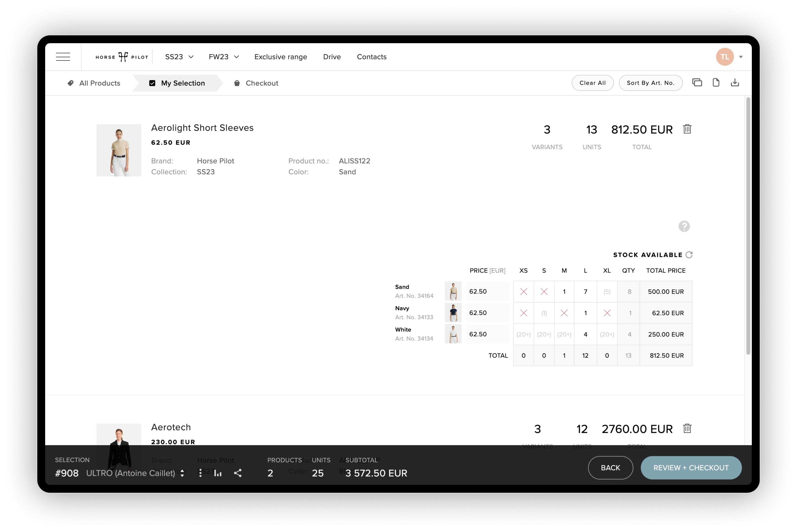
Task: Open the Exclusive range menu item
Action: (x=281, y=57)
